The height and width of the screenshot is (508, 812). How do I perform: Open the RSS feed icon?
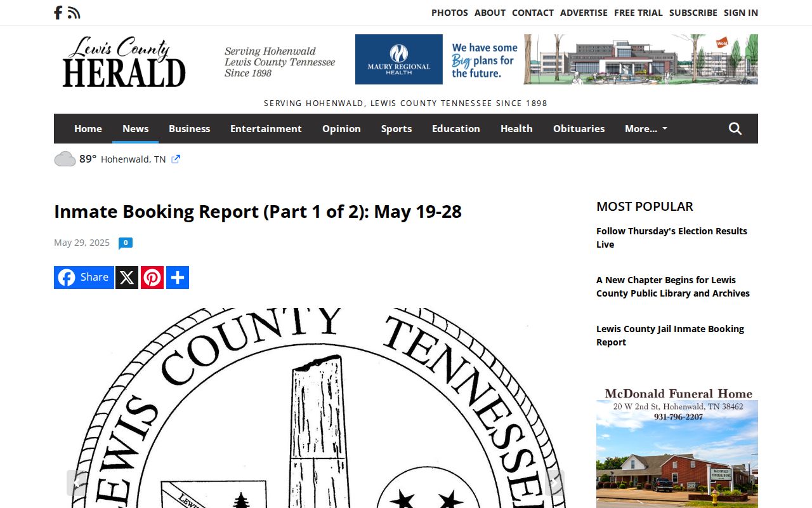click(x=74, y=13)
